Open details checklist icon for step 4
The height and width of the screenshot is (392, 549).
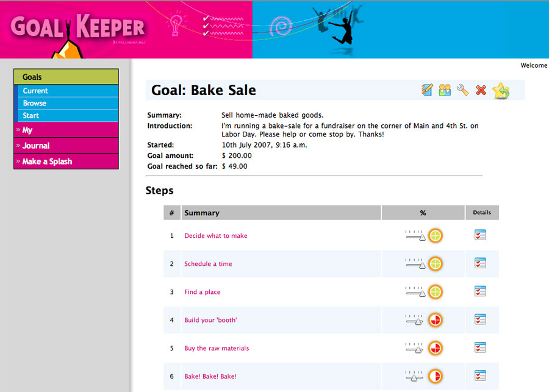pos(480,319)
